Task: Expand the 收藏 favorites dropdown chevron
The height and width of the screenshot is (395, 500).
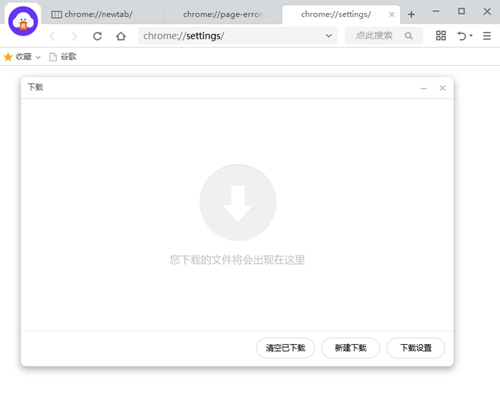Action: [x=38, y=57]
